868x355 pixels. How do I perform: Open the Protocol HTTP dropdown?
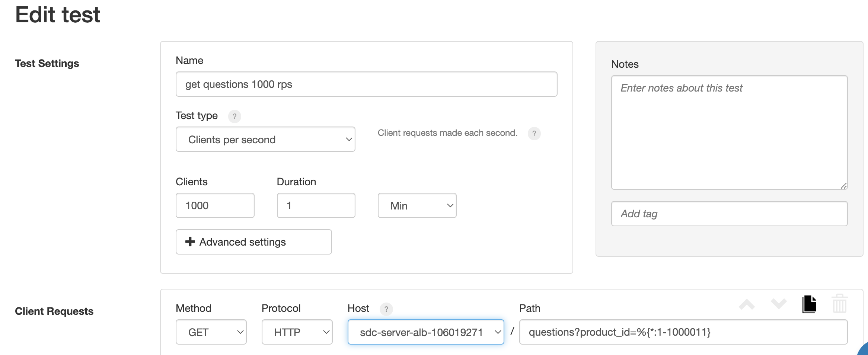(x=297, y=332)
